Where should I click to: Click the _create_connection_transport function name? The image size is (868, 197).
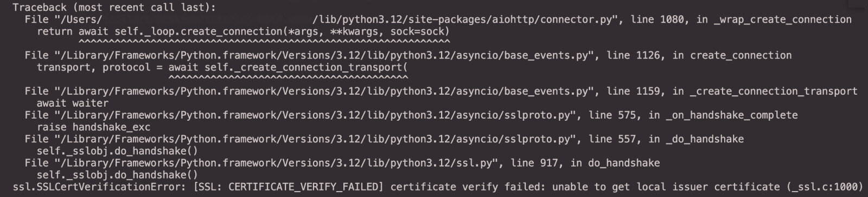(774, 91)
